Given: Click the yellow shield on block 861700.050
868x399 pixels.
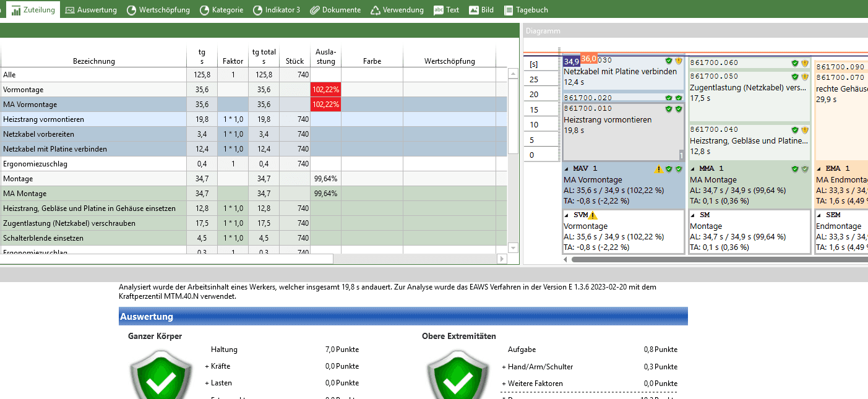Looking at the screenshot, I should point(804,77).
